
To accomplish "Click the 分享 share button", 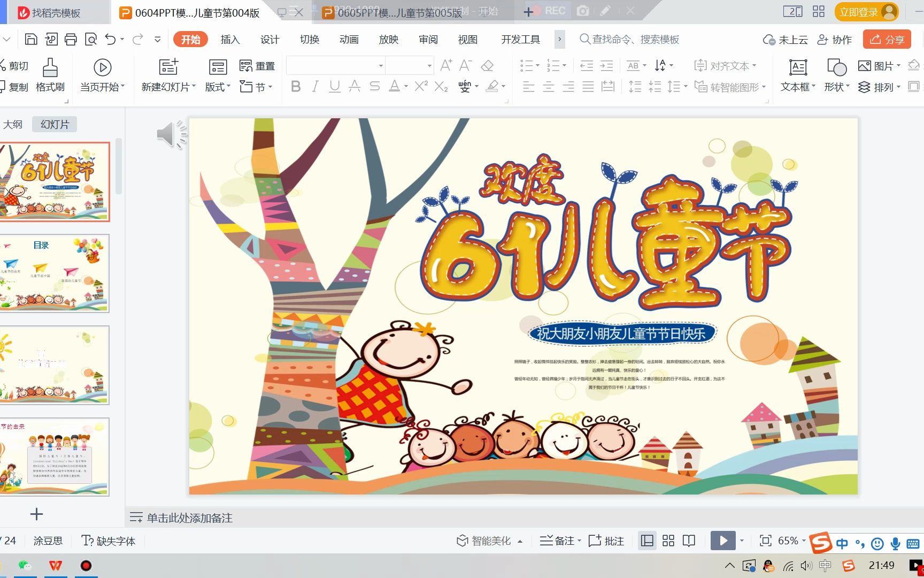I will [886, 39].
